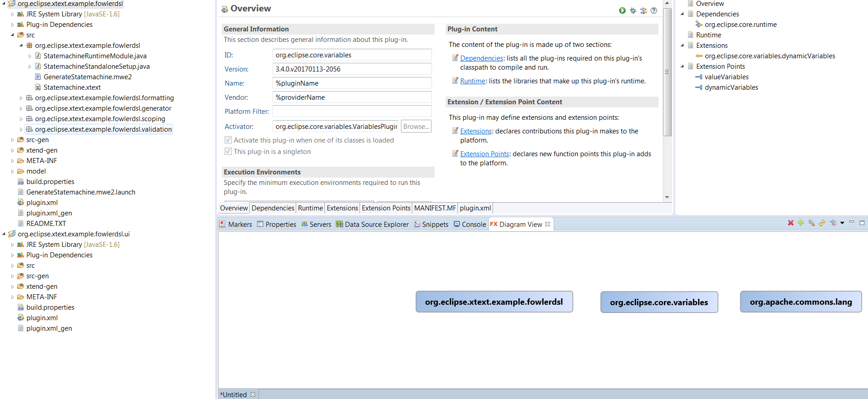Collapse the org.eclipse.xtext.example.fowlerdsl project node
The image size is (868, 399).
(x=4, y=3)
